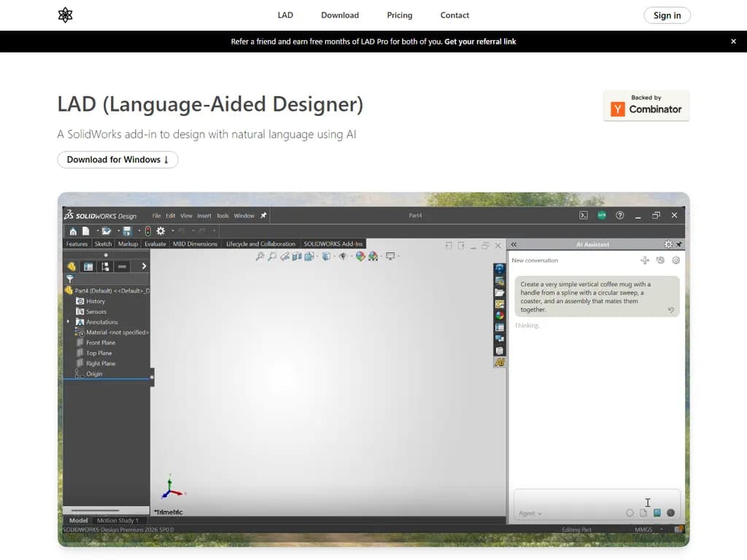This screenshot has width=747, height=560.
Task: Toggle the pin on AI Assistant panel
Action: 679,244
